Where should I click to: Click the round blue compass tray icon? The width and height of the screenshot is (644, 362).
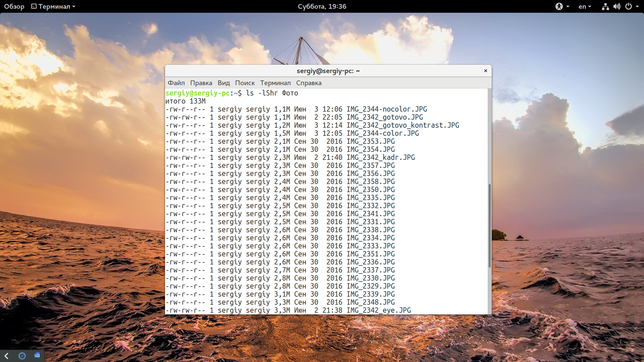point(22,356)
